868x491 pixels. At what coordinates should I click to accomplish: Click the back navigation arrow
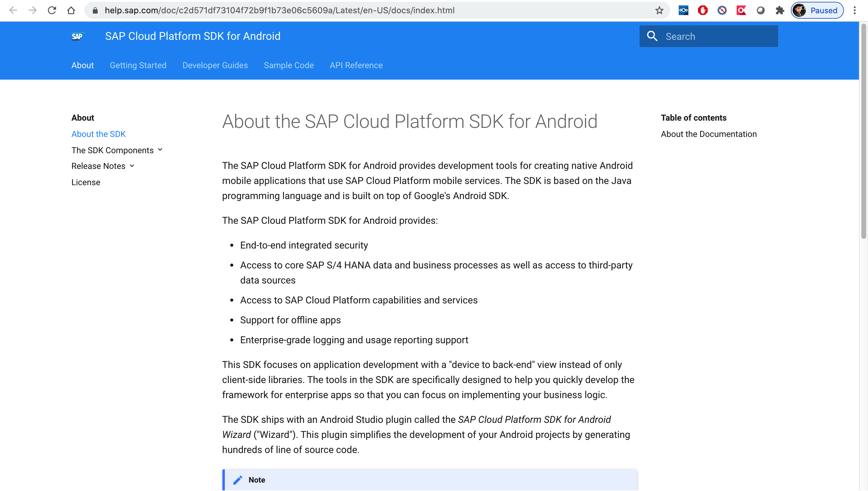pos(13,10)
